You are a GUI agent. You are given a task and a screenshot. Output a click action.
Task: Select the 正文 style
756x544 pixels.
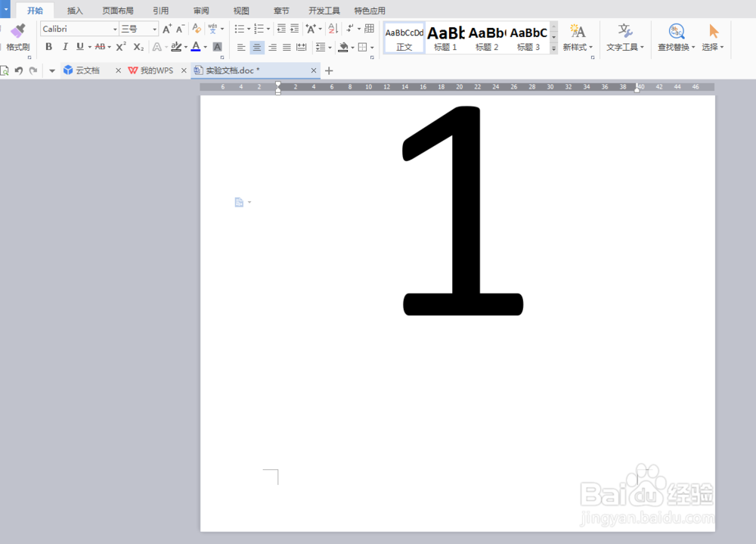404,38
